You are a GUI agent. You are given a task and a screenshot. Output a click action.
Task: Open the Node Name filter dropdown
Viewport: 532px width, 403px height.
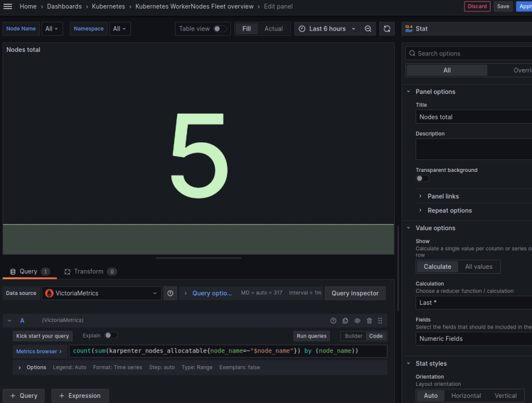[x=52, y=29]
